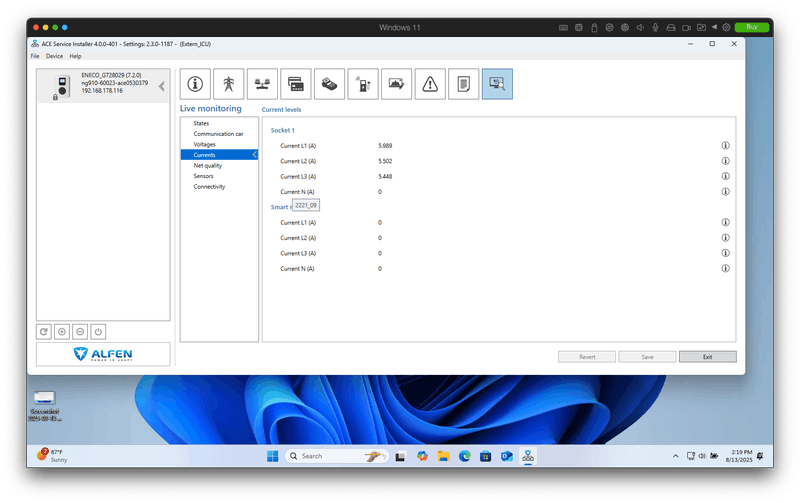The height and width of the screenshot is (503, 800).
Task: Click the Current levels heading
Action: coord(281,109)
